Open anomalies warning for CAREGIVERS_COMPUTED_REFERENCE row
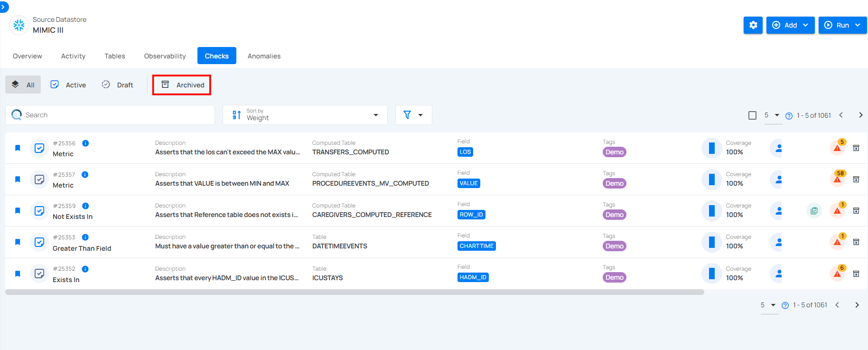868x350 pixels. (838, 210)
